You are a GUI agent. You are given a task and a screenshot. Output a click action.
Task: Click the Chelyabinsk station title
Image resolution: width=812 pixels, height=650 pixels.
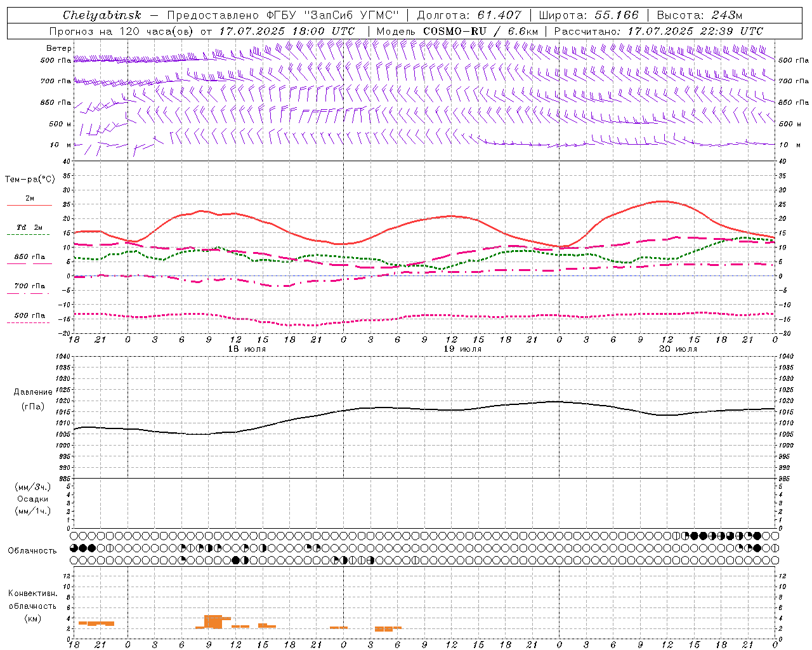(102, 15)
